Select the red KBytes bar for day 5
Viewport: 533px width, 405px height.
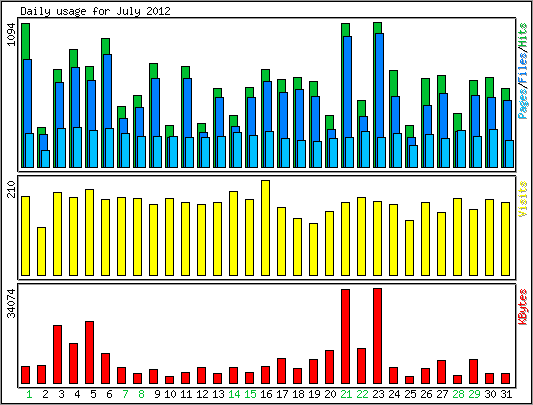pyautogui.click(x=89, y=353)
